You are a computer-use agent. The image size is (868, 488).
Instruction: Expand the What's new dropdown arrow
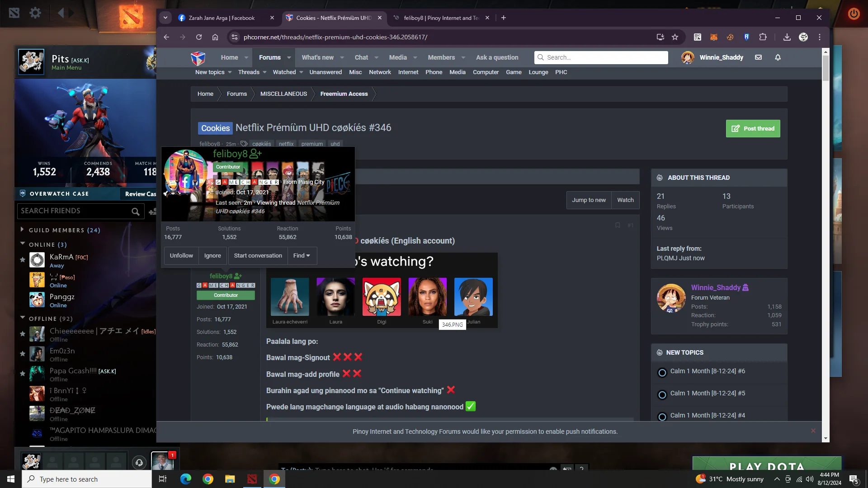(x=342, y=58)
